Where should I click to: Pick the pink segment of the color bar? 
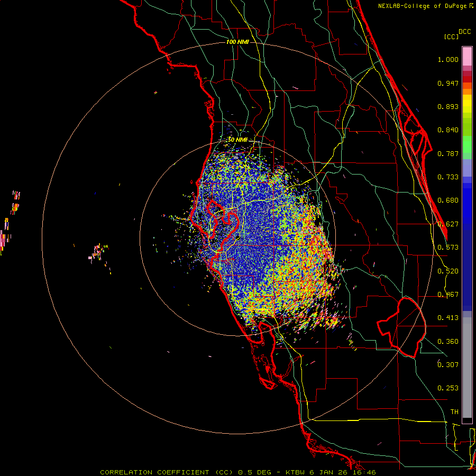[x=467, y=57]
